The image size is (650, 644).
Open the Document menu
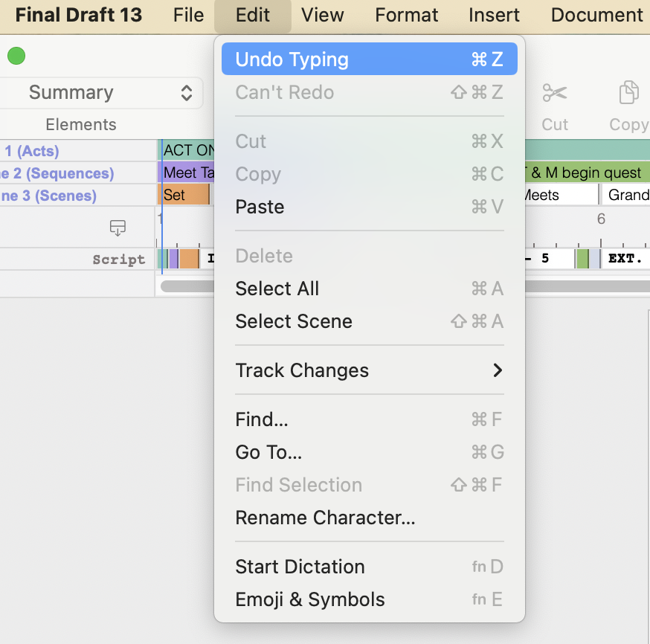tap(596, 15)
